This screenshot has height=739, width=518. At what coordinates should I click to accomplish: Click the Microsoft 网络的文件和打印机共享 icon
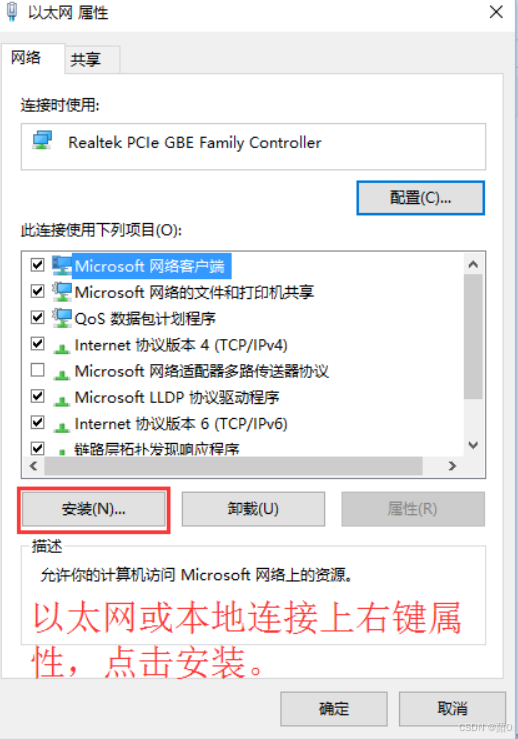pos(61,292)
